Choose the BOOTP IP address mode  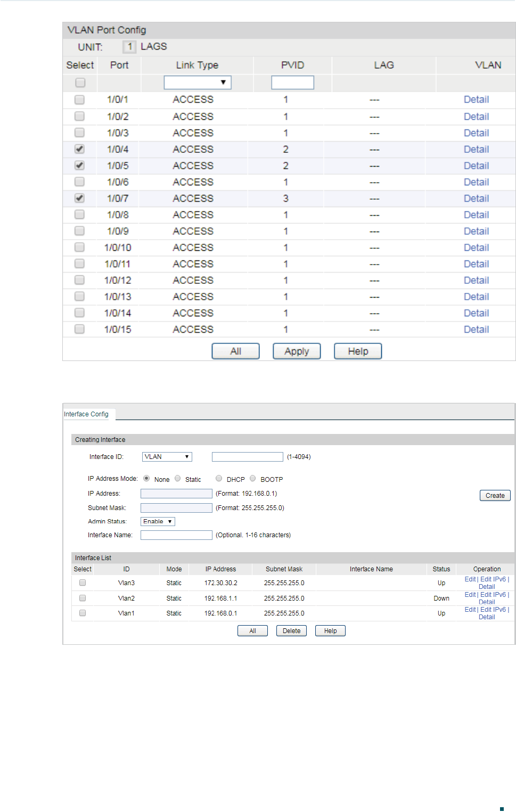(x=253, y=479)
